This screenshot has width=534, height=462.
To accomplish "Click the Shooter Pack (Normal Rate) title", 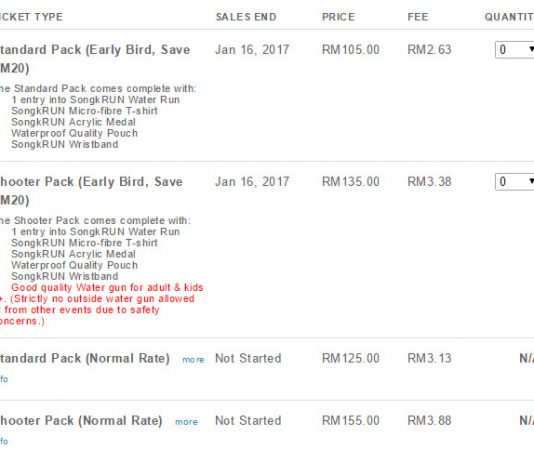I will coord(81,421).
